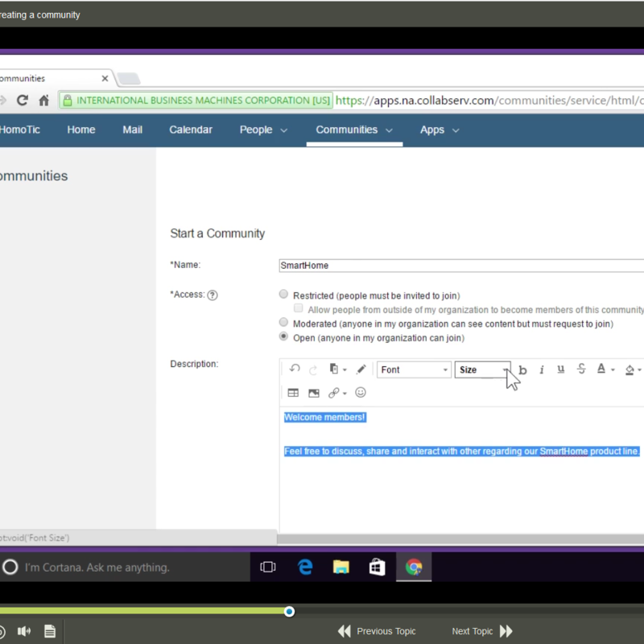Open Task View on the taskbar
This screenshot has height=644, width=644.
pyautogui.click(x=268, y=568)
